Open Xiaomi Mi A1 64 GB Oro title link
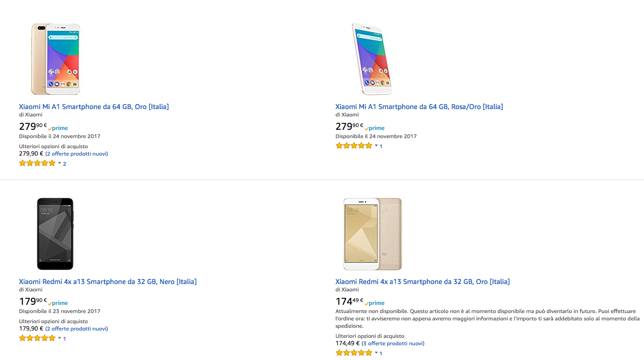 [x=94, y=107]
